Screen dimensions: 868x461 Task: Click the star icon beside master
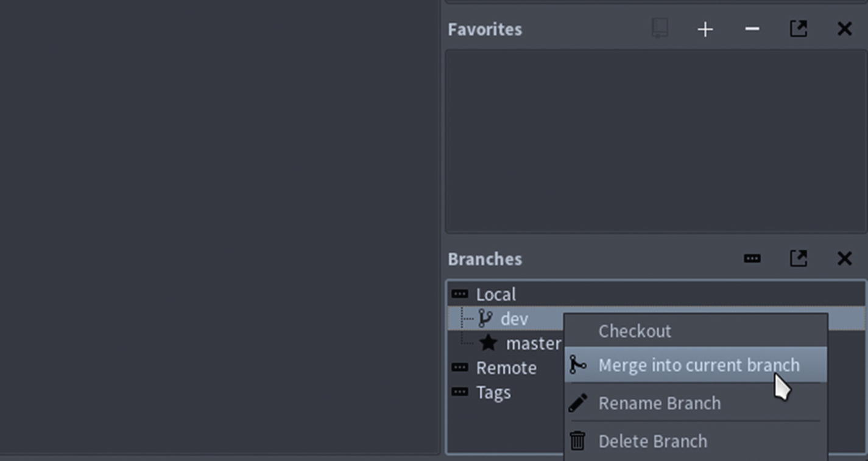[x=488, y=343]
